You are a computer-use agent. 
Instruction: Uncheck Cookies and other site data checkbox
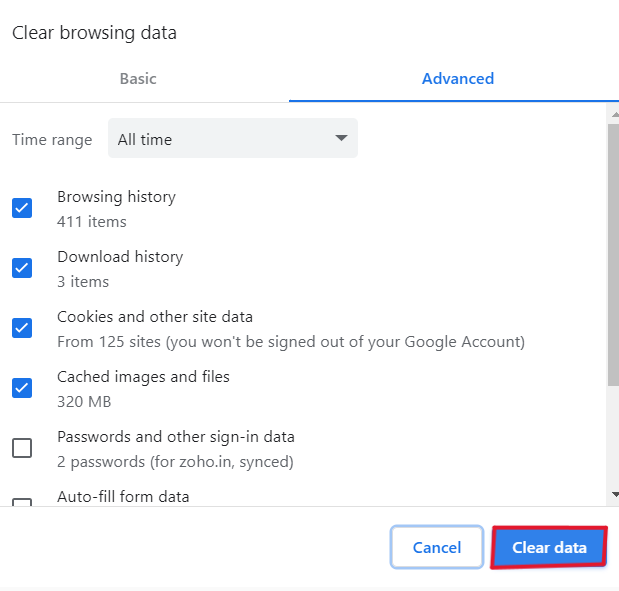(22, 328)
